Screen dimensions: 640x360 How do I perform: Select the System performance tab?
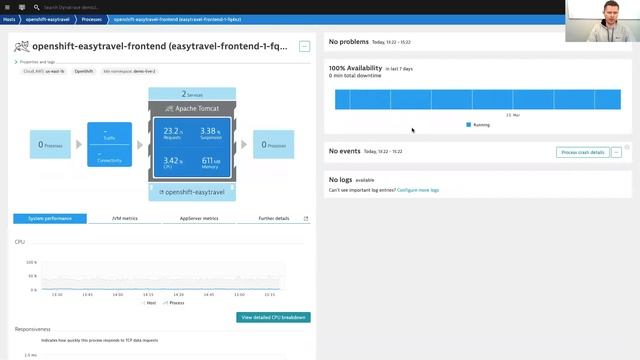(50, 218)
